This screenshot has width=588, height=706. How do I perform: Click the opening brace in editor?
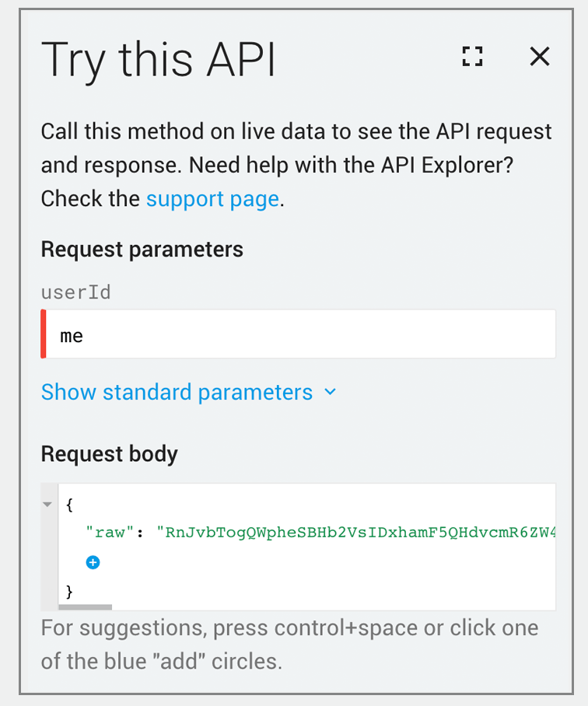tap(69, 505)
